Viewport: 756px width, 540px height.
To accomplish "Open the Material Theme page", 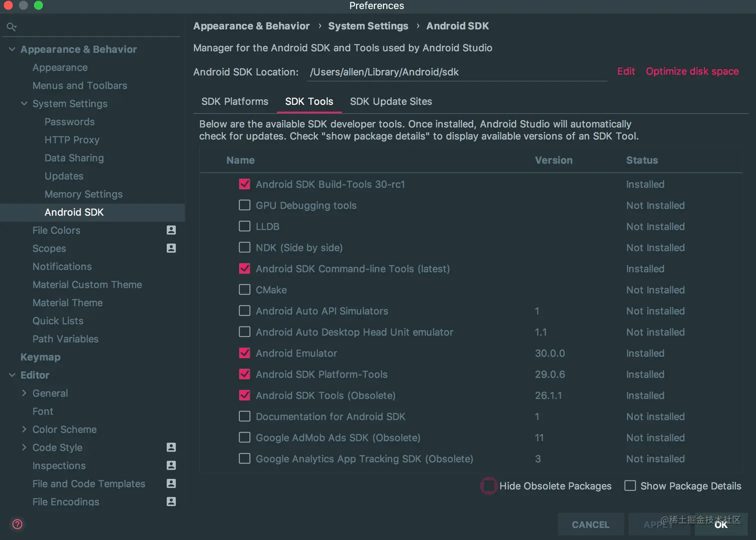I will [x=67, y=302].
